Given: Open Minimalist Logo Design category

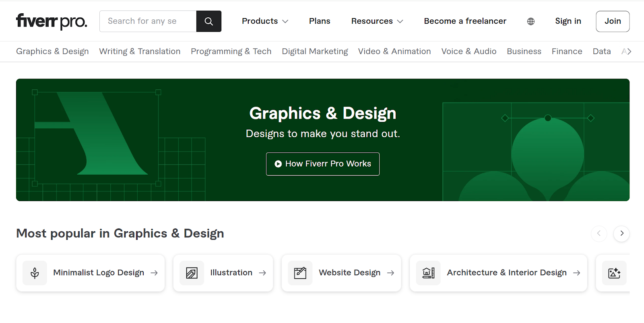Looking at the screenshot, I should pyautogui.click(x=91, y=273).
